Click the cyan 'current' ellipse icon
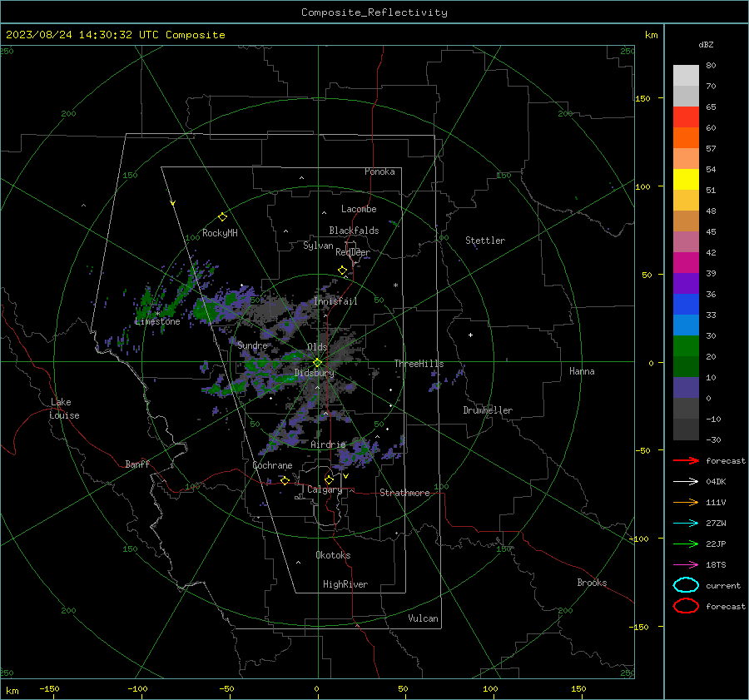 pos(686,585)
